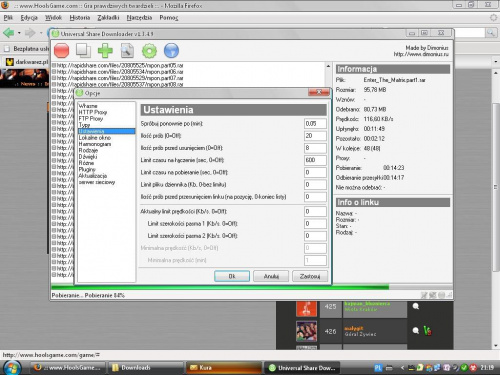
Task: Click the Anuluj button
Action: tap(271, 276)
